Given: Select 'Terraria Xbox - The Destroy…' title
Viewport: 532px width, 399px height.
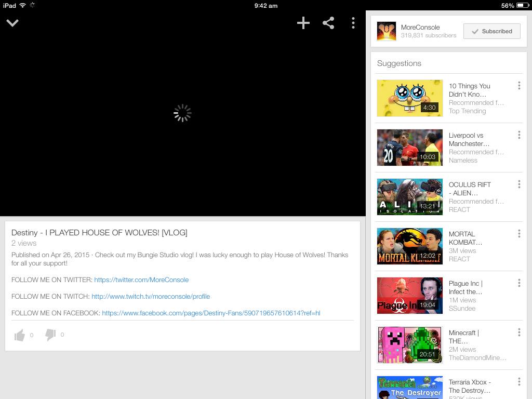Looking at the screenshot, I should (x=470, y=386).
